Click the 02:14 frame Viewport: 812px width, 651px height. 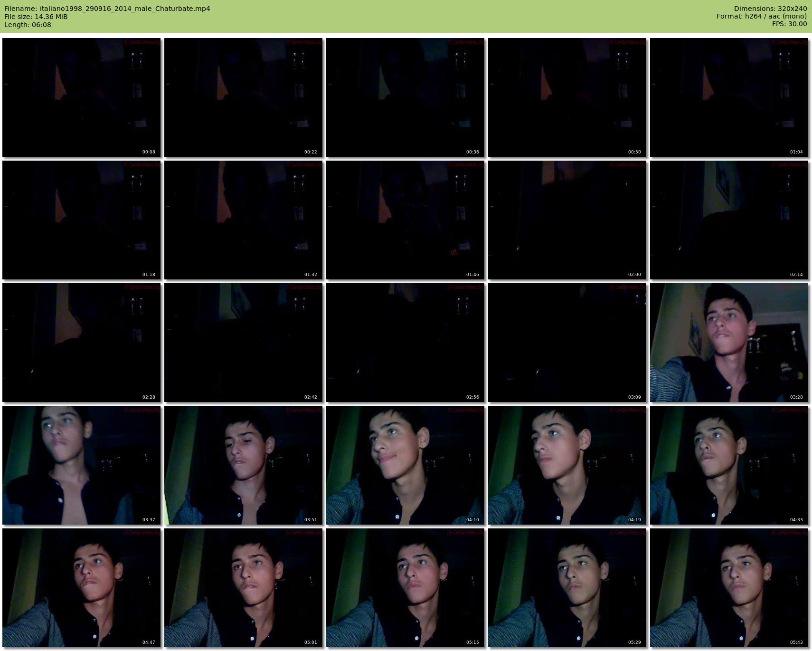coord(729,220)
